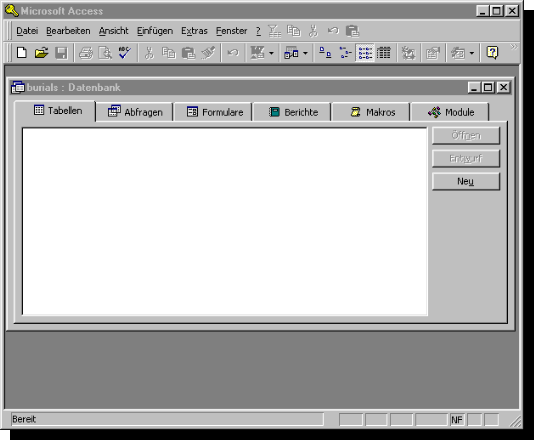Open the Datei menu

(x=27, y=31)
